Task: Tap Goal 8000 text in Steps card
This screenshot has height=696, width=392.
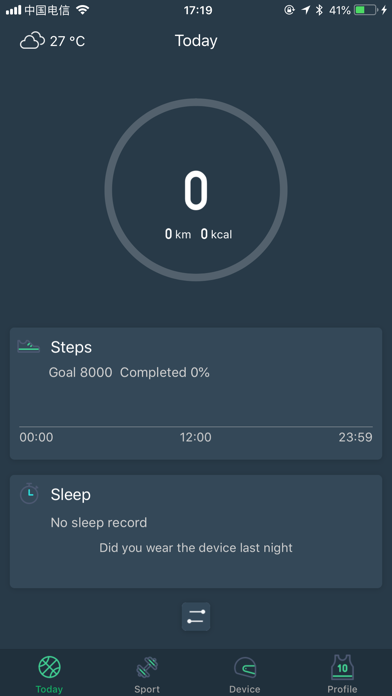Action: [80, 372]
